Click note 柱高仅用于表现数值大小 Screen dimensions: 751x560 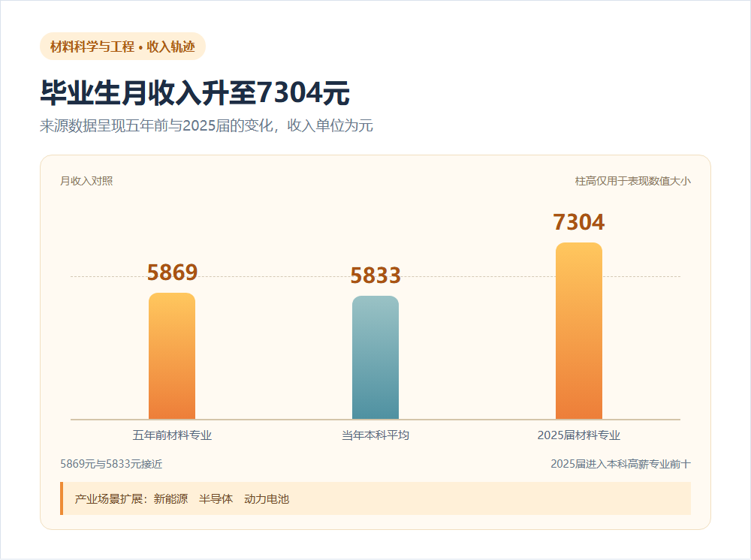[632, 181]
